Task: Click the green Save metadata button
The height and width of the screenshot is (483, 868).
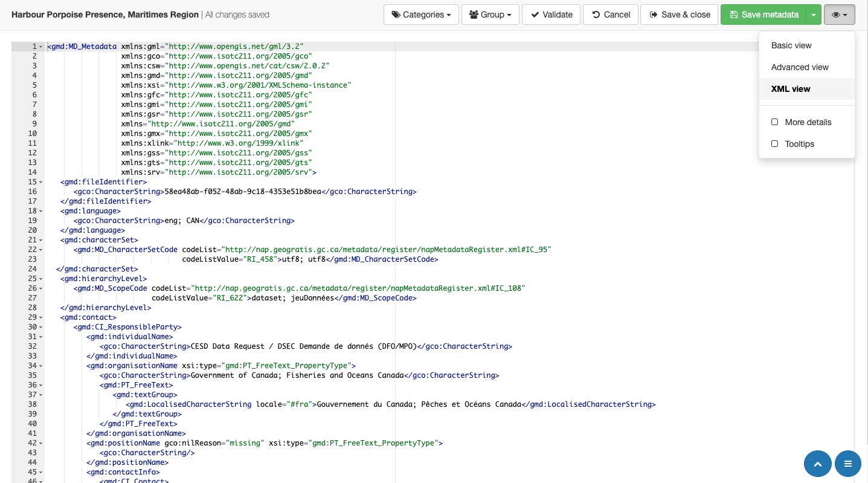Action: click(764, 15)
